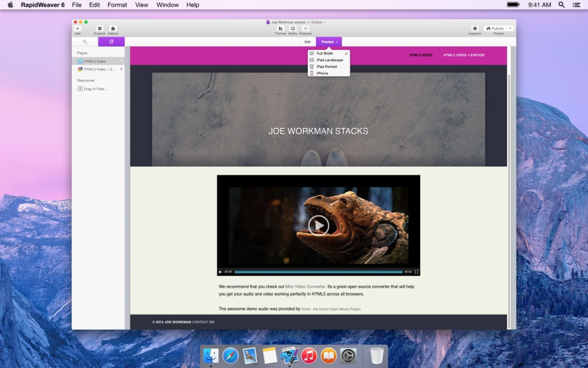Open the Apple menu
The width and height of the screenshot is (588, 368).
(x=10, y=5)
